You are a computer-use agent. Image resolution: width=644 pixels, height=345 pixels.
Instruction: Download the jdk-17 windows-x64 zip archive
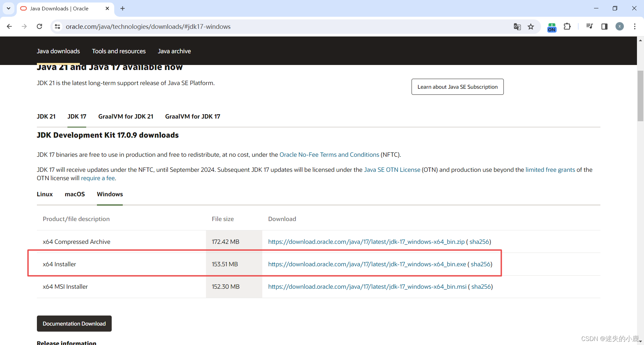pos(366,242)
